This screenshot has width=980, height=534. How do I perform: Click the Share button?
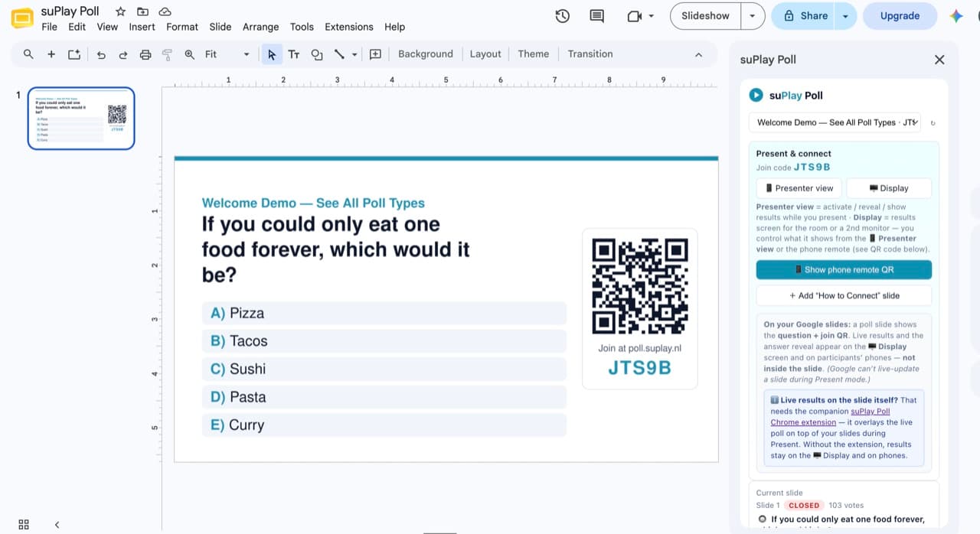803,16
